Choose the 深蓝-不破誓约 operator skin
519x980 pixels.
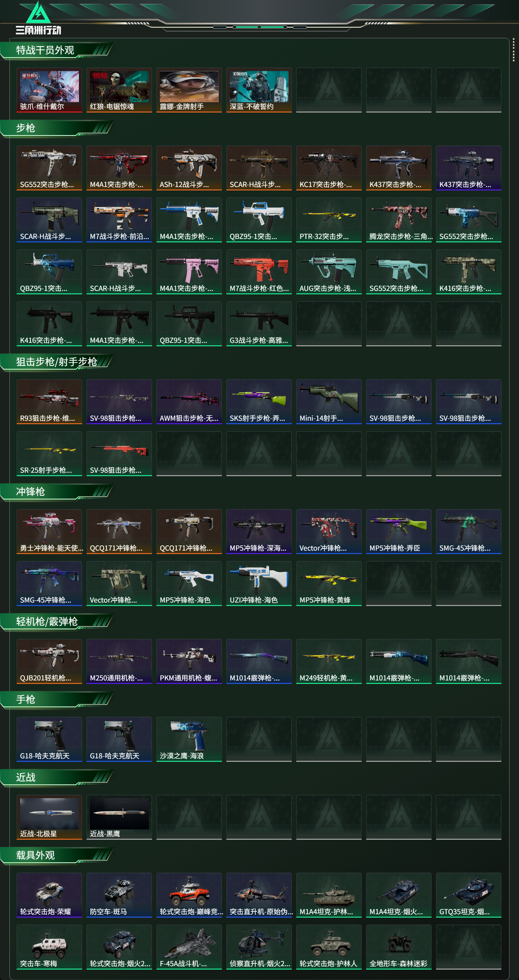click(x=259, y=90)
